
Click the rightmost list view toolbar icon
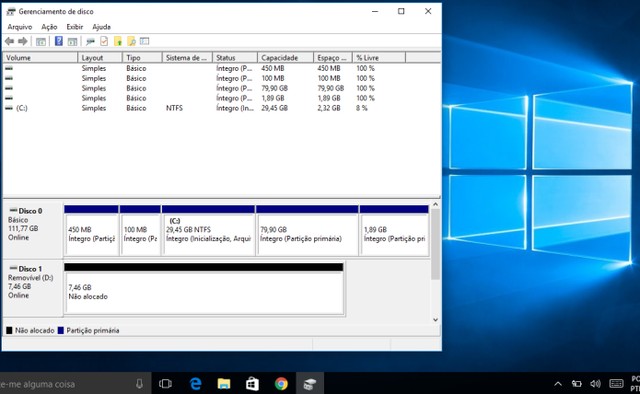coord(144,41)
